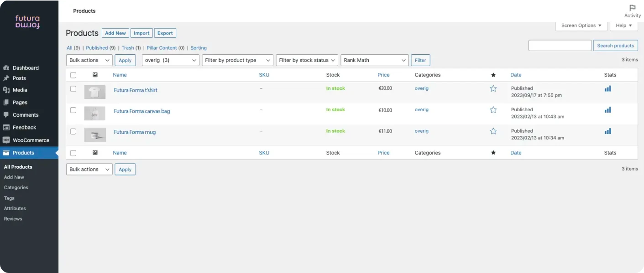Click the Search products button
The image size is (644, 273).
(615, 46)
